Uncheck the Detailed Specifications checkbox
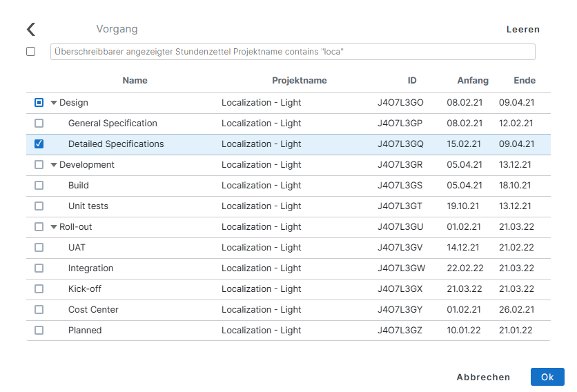 (x=39, y=144)
